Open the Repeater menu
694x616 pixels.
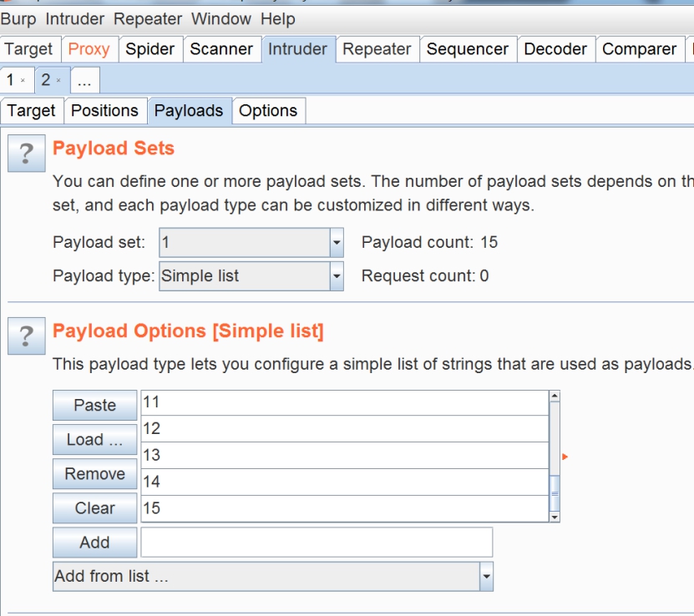click(147, 19)
